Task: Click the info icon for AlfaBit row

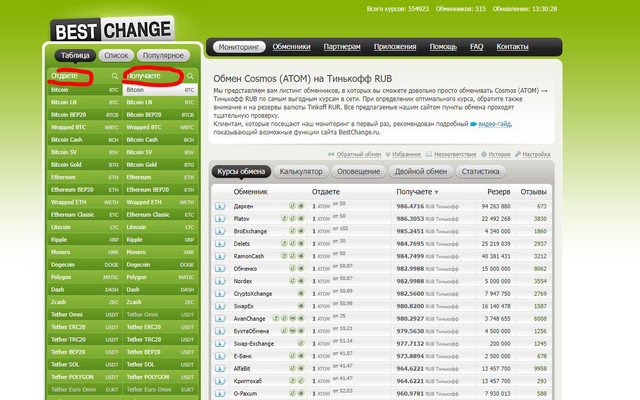Action: coord(220,369)
